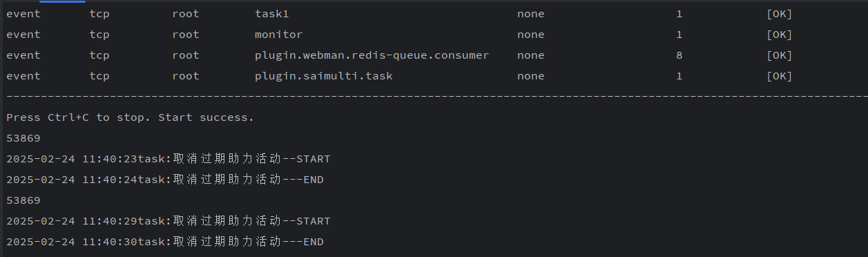
Task: Click 'none' in plugin.saimulti.task row
Action: (530, 76)
